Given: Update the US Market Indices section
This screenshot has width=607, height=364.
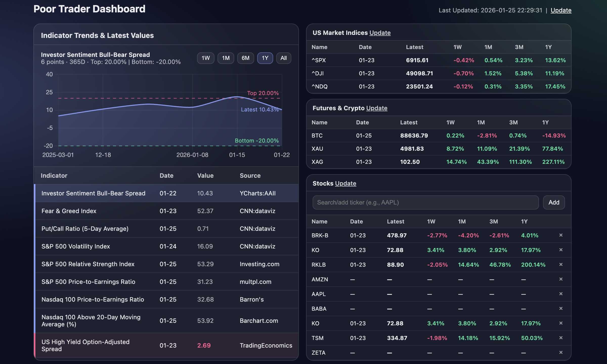Looking at the screenshot, I should click(380, 33).
